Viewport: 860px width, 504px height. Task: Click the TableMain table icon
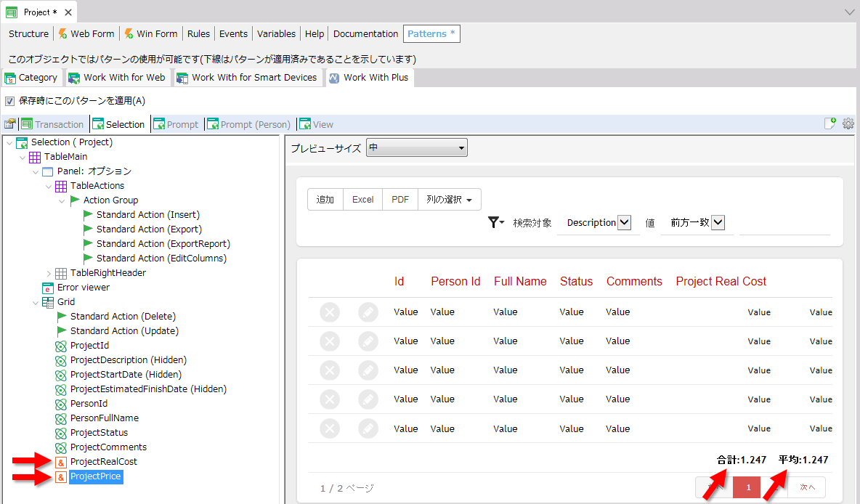point(35,157)
